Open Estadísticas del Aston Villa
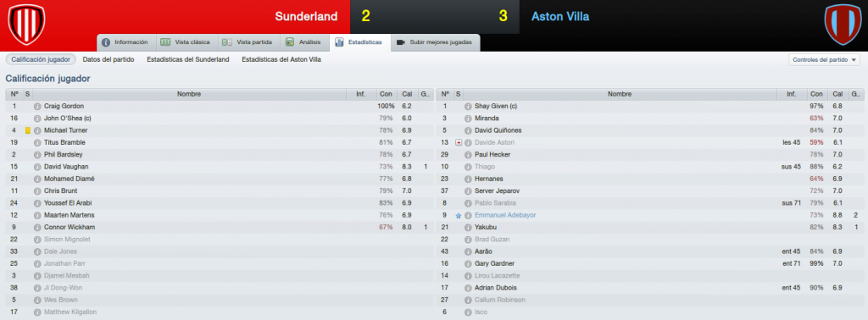Image resolution: width=868 pixels, height=320 pixels. (281, 59)
